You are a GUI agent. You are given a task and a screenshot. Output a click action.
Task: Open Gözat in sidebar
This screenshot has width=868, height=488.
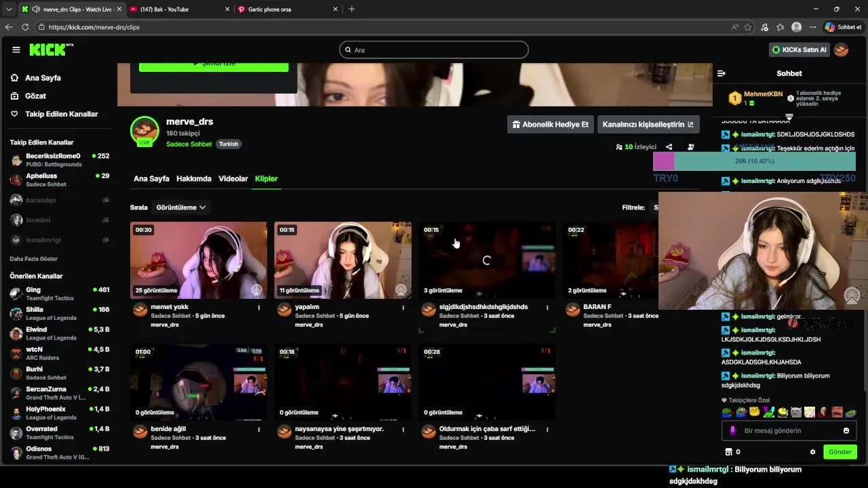pos(28,96)
